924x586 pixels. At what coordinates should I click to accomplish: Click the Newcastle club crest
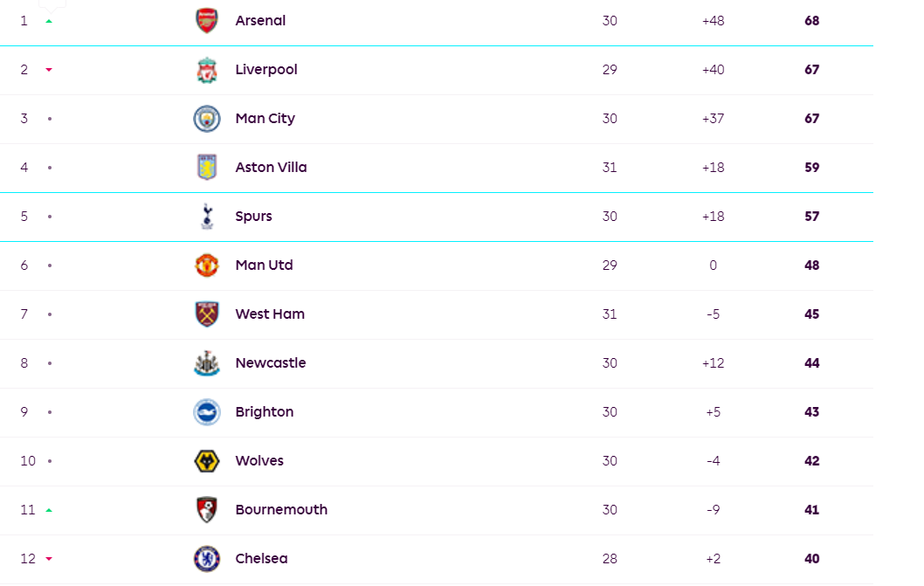[207, 363]
